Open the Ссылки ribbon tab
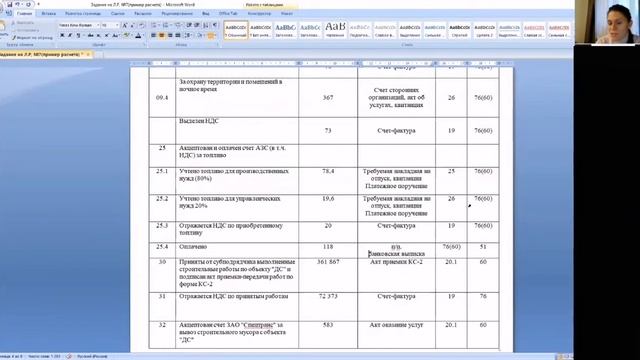This screenshot has height=360, width=640. coord(118,13)
